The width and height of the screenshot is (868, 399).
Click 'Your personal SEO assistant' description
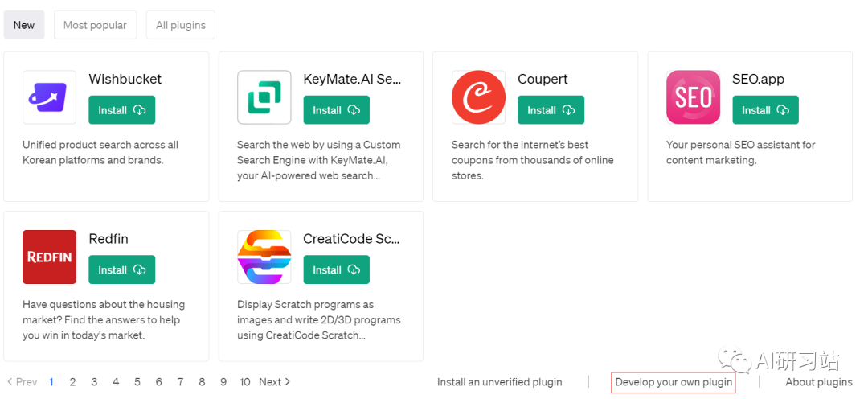pos(741,152)
